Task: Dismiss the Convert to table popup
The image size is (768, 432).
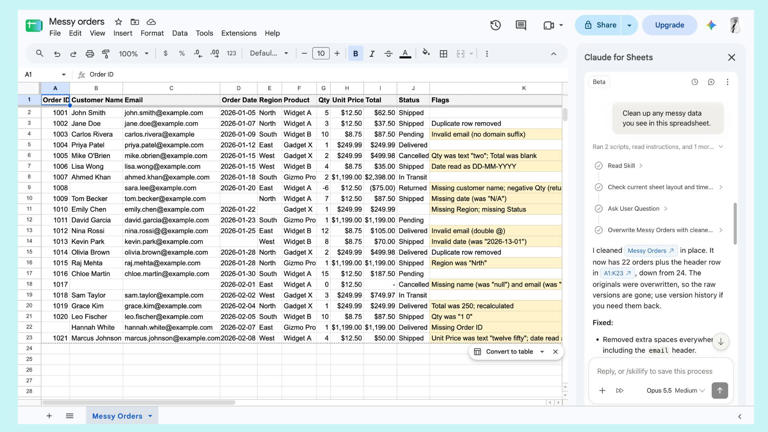Action: (x=555, y=352)
